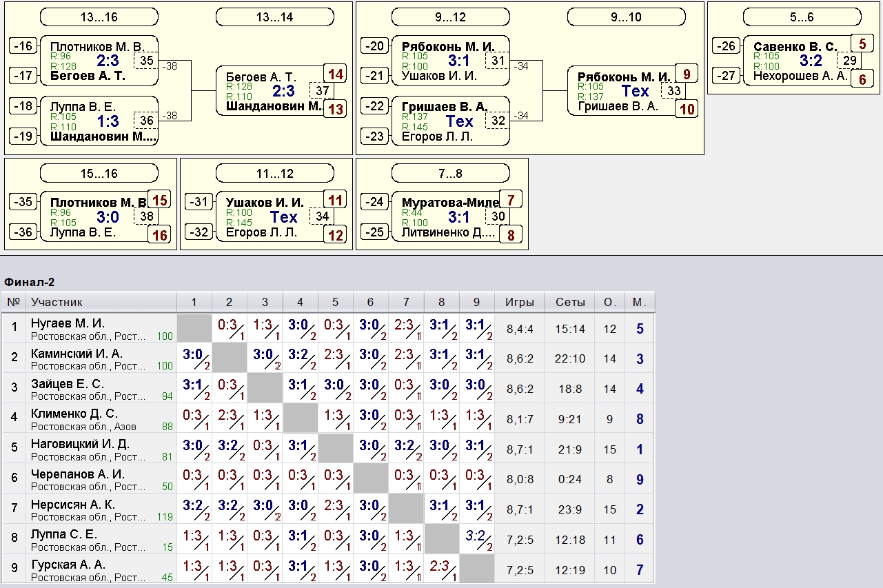Click the "Участник" column header
This screenshot has height=588, width=883.
coord(57,302)
